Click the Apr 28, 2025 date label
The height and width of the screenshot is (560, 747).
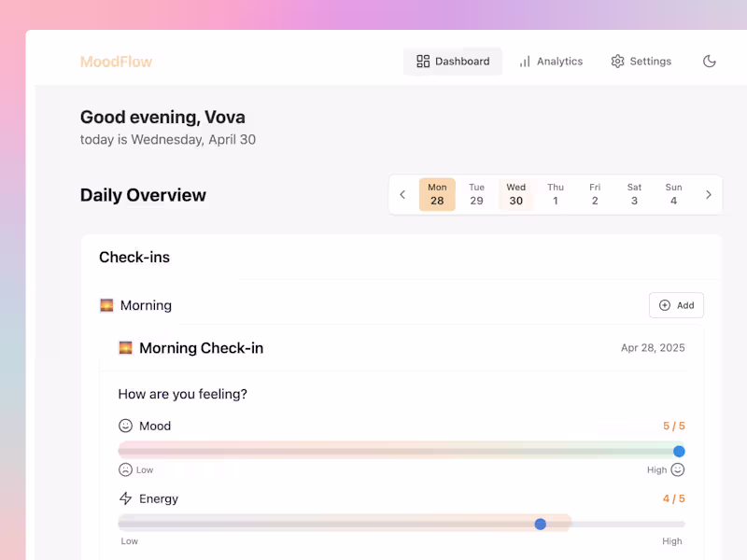tap(653, 348)
